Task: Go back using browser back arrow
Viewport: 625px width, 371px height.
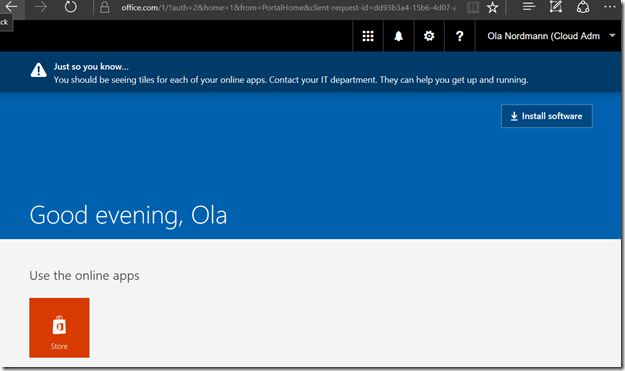Action: pyautogui.click(x=11, y=6)
